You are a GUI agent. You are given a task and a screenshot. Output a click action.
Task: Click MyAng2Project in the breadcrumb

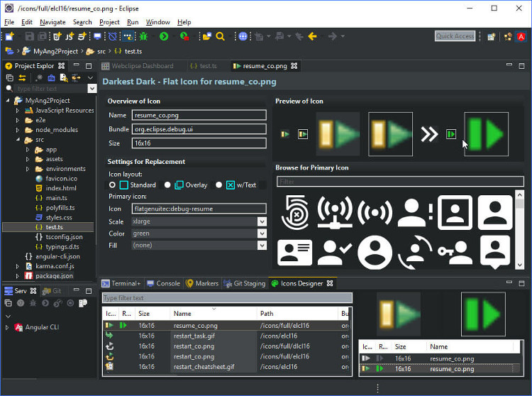tap(55, 51)
